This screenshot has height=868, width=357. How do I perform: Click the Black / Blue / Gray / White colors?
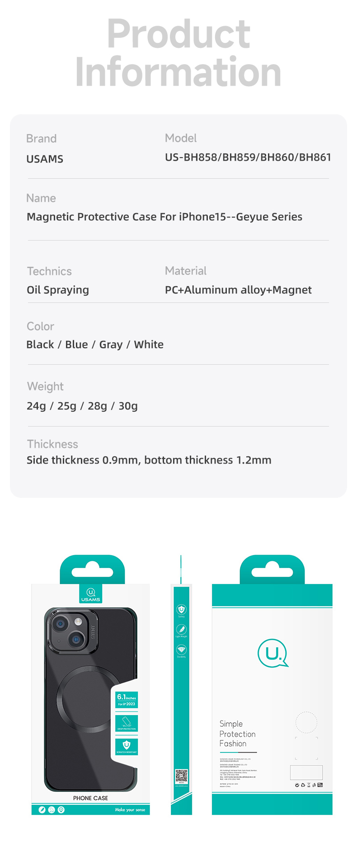(x=95, y=344)
